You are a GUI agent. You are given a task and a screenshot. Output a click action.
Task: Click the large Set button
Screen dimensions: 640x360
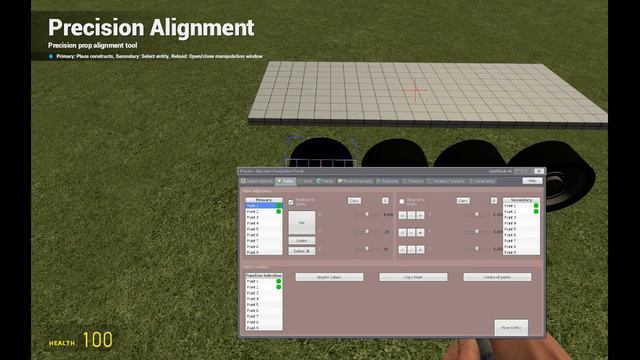click(302, 222)
